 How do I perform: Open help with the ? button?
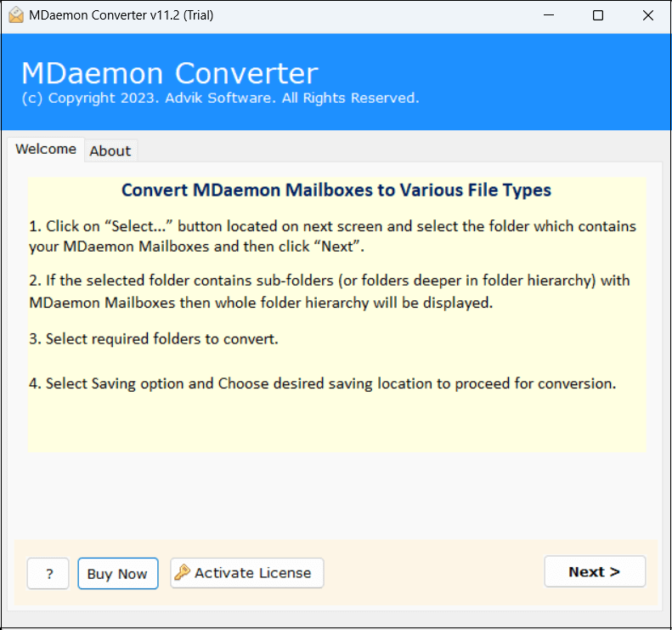click(x=48, y=573)
